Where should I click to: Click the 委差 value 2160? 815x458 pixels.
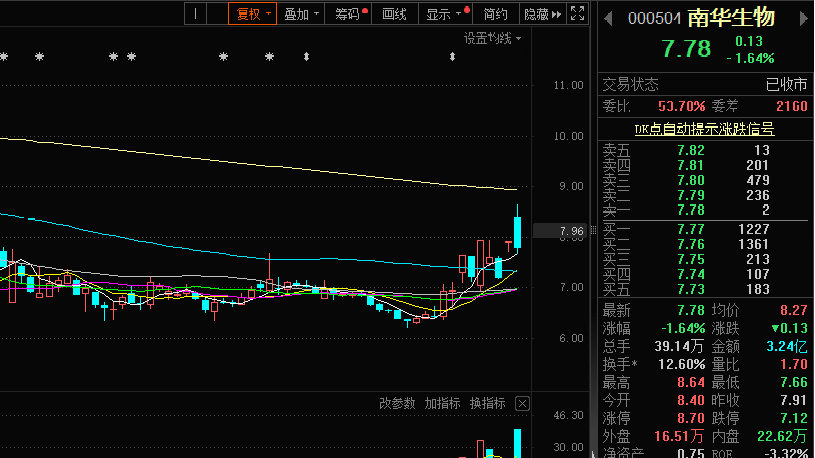point(792,107)
